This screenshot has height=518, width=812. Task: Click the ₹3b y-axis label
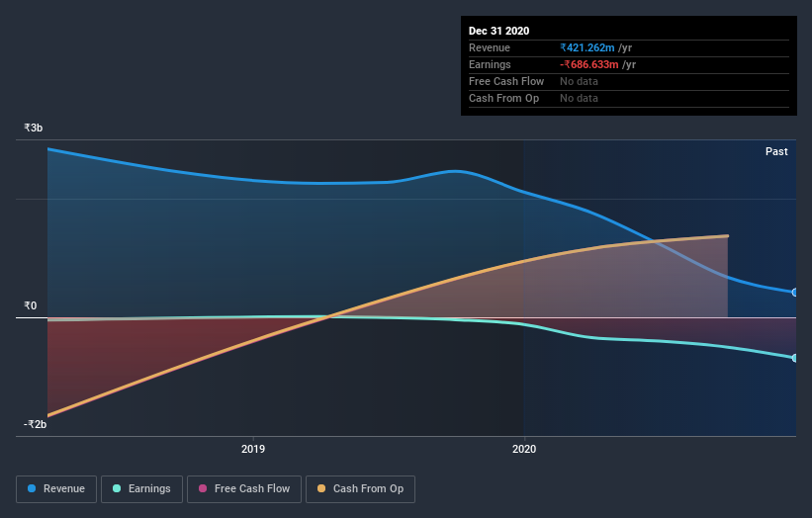[34, 128]
